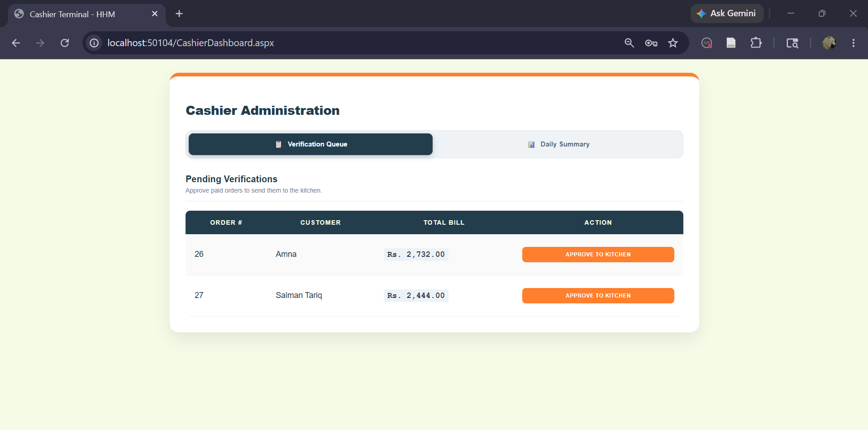Click the address bar URL

[x=191, y=43]
